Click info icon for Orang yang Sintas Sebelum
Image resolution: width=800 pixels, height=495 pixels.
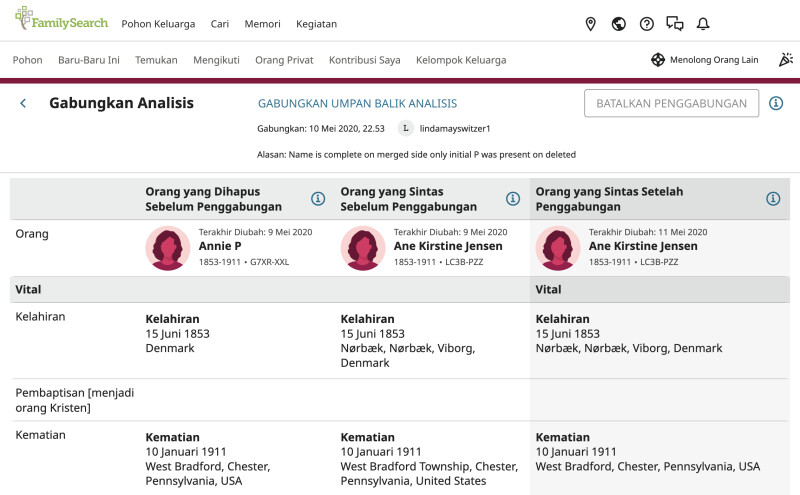pos(513,199)
